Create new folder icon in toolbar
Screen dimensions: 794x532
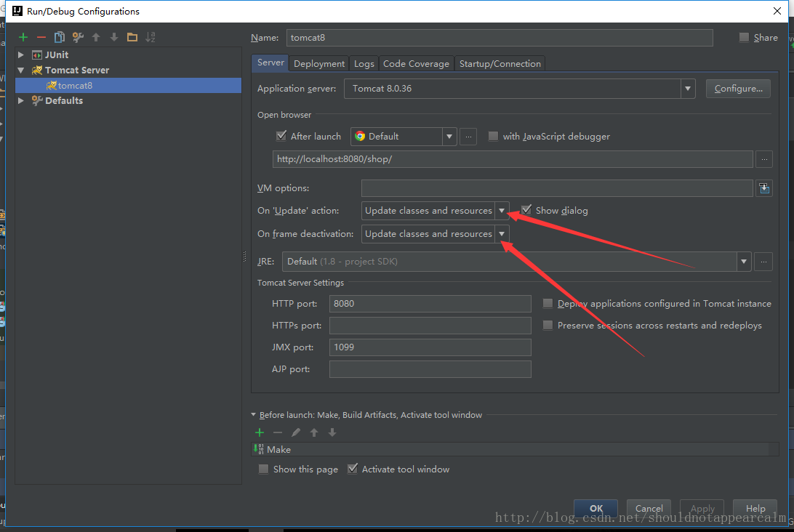[132, 37]
